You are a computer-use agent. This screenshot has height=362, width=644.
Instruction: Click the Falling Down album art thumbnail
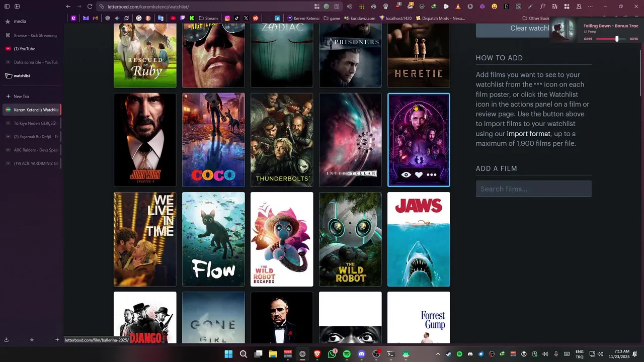[564, 31]
